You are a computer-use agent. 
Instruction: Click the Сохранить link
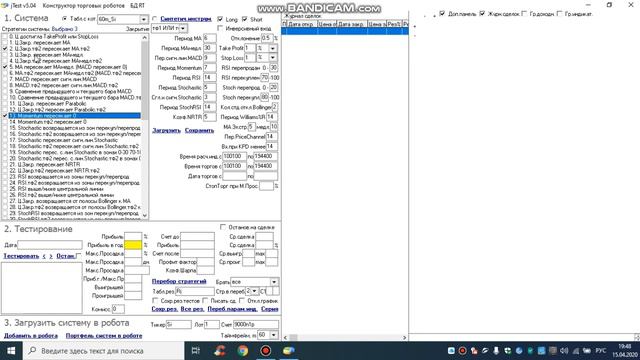click(199, 130)
